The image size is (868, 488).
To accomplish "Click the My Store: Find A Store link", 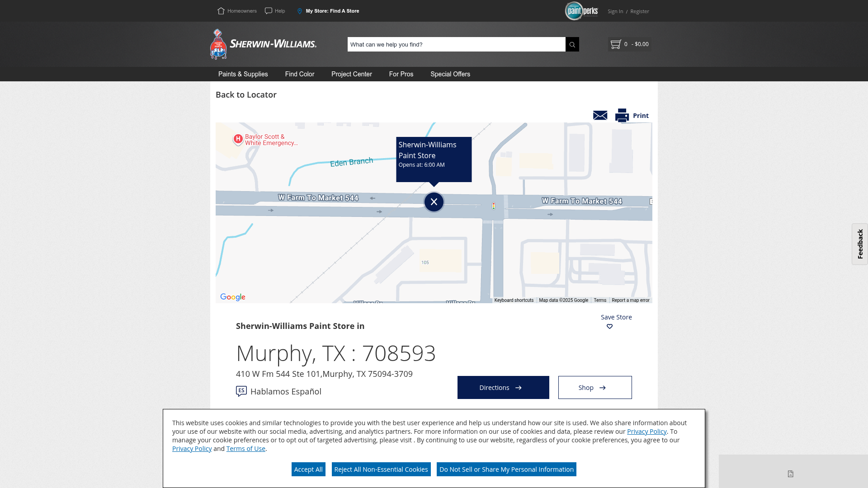I will click(x=332, y=11).
